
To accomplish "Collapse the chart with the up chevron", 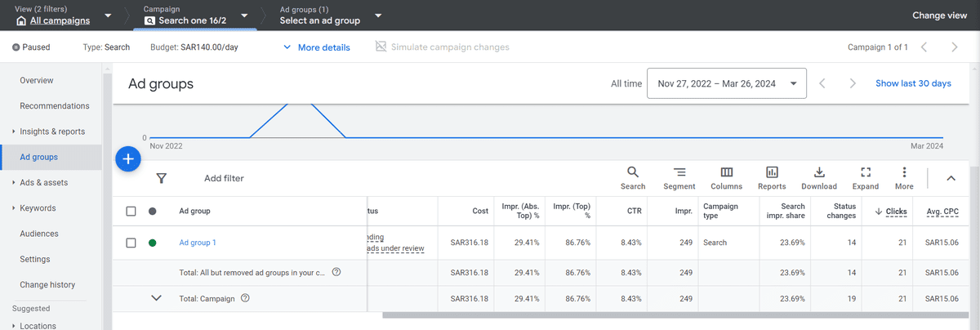I will [x=951, y=178].
